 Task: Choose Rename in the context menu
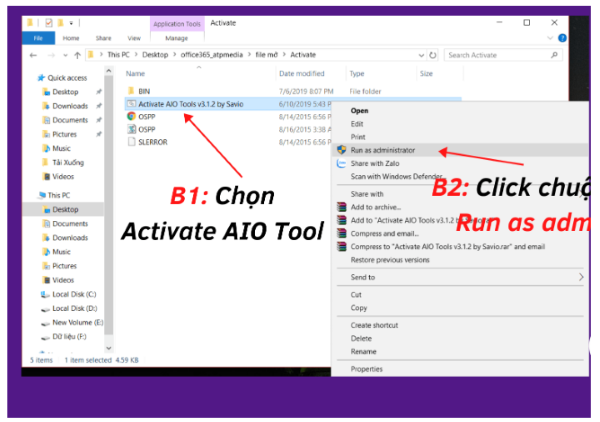(x=363, y=351)
